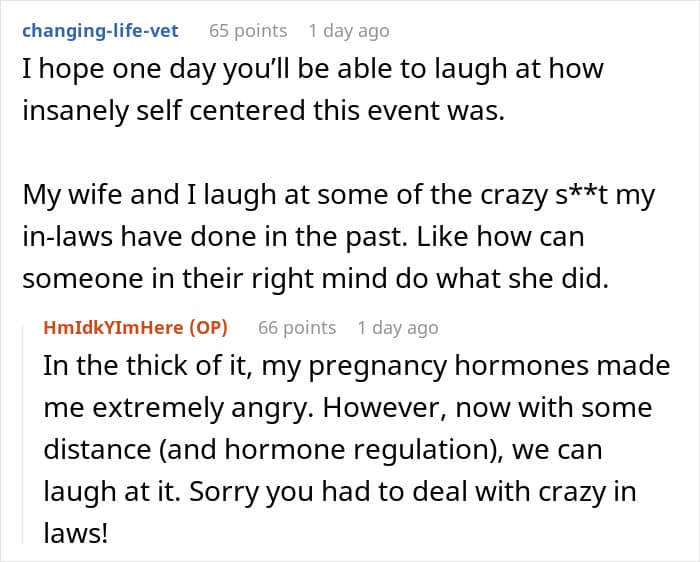This screenshot has width=700, height=562.
Task: Click the word 'in-laws' in the top comment
Action: (67, 236)
